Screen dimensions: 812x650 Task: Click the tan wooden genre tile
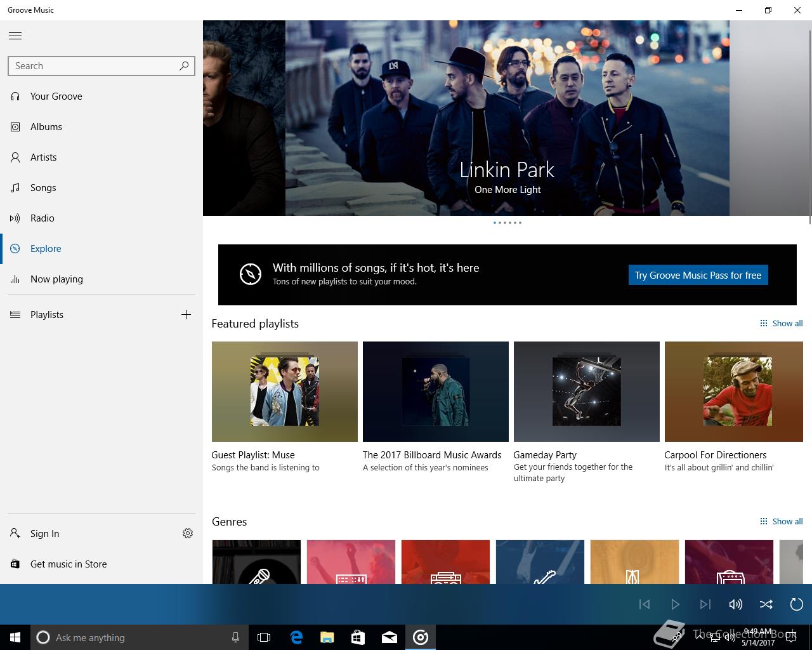coord(634,562)
